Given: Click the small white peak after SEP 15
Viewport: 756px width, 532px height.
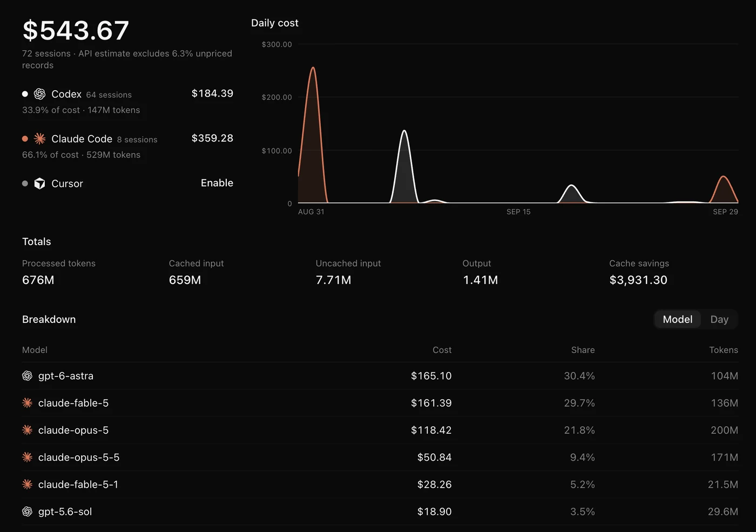Looking at the screenshot, I should click(571, 186).
